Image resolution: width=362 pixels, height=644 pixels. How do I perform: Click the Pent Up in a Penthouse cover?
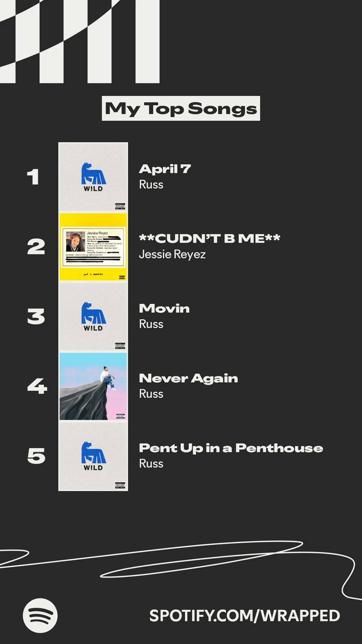coord(93,456)
